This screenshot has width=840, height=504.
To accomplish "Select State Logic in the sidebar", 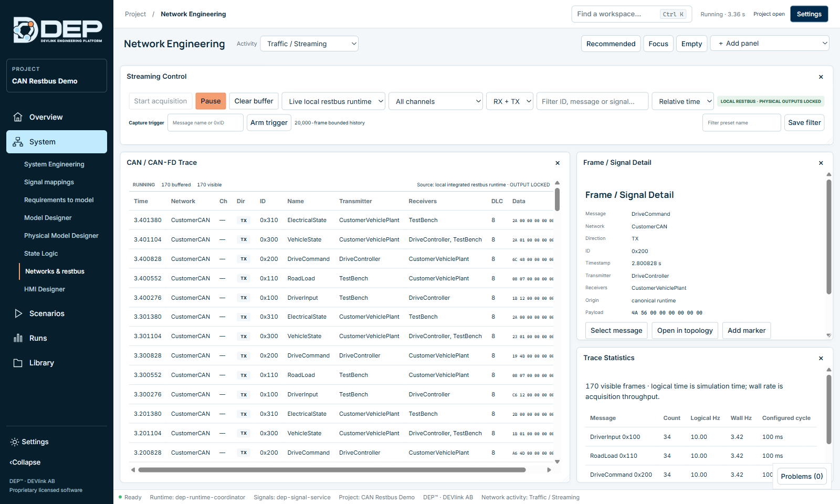I will pos(41,254).
